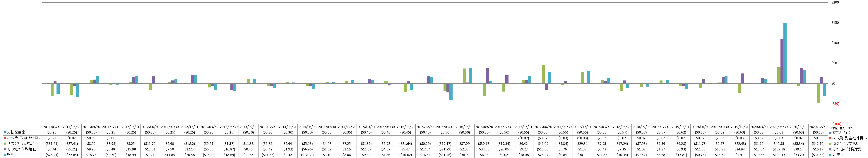The image size is (868, 158).
Task: Select the ($41.46) 財務CF cell
Action: [445, 155]
